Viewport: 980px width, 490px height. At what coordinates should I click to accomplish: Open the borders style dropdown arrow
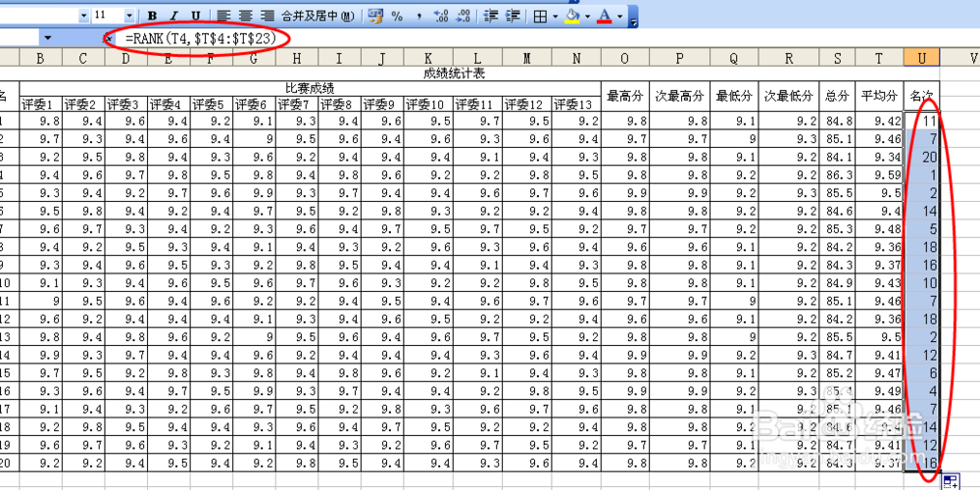pos(555,17)
